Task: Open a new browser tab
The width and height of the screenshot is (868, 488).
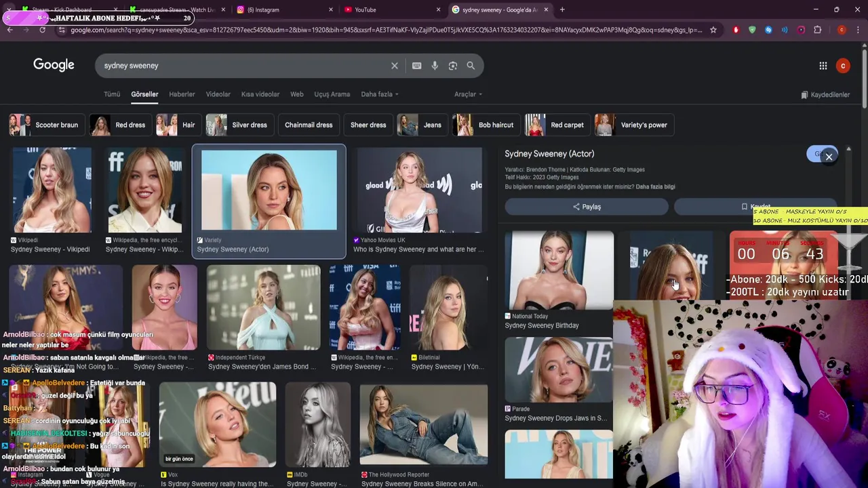Action: click(562, 9)
